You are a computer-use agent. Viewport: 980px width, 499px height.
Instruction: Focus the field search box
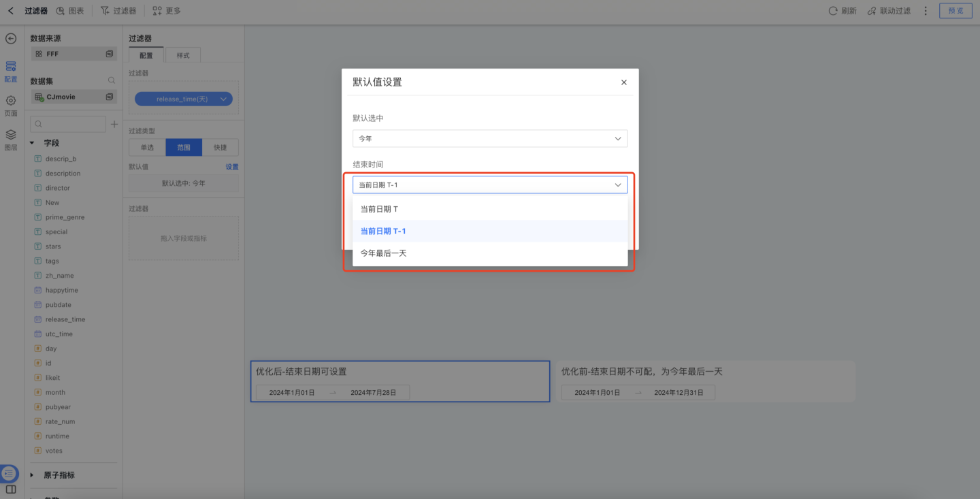pos(68,124)
